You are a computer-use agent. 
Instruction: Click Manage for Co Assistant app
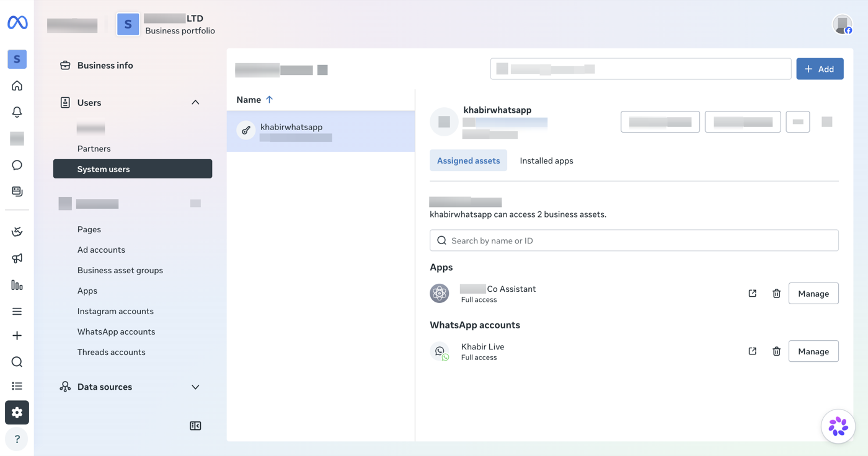point(813,294)
